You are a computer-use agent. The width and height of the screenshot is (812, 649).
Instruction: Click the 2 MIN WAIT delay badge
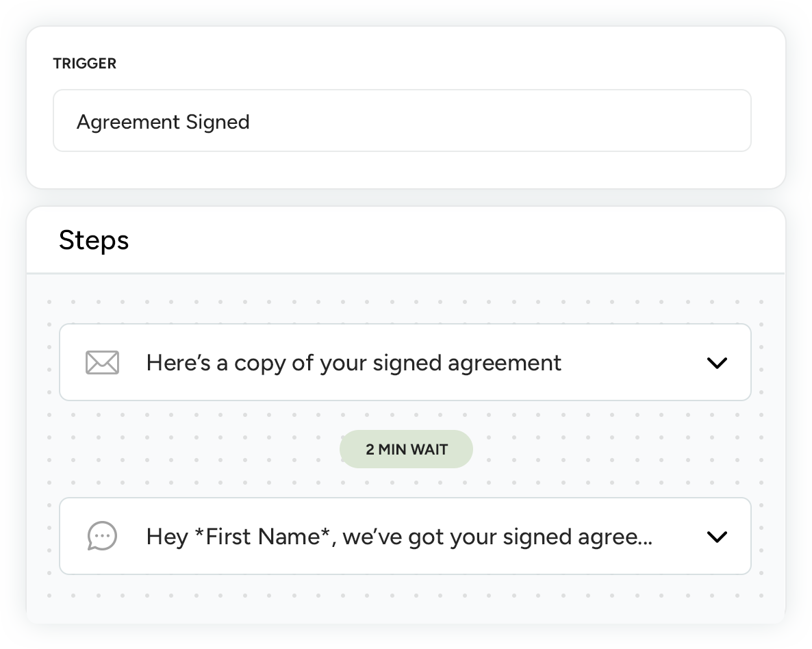[406, 449]
